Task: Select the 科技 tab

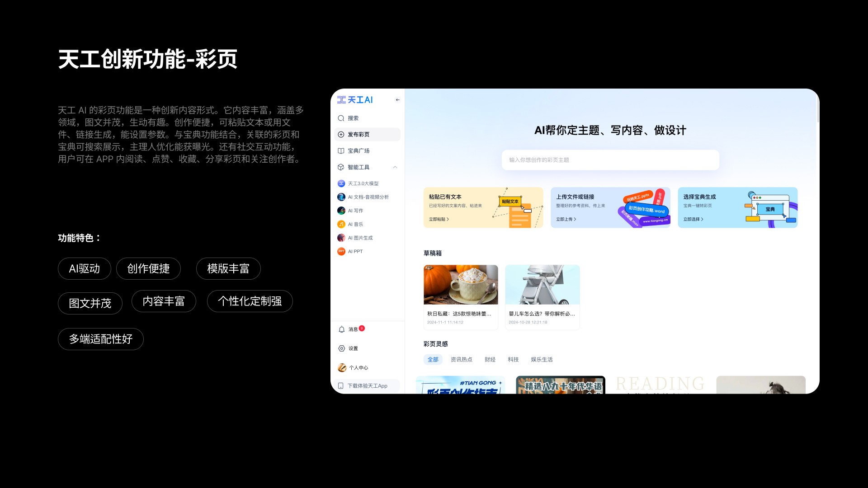Action: tap(513, 360)
